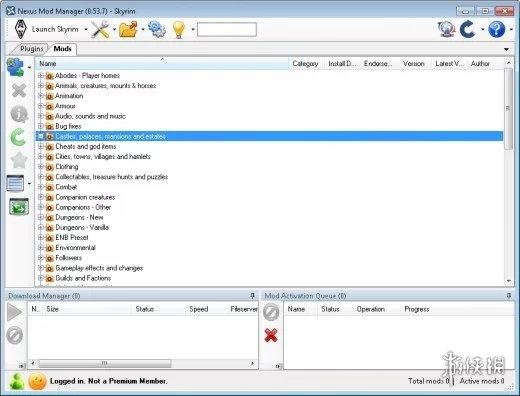Select the Environmental category
The width and height of the screenshot is (520, 396).
click(269, 248)
